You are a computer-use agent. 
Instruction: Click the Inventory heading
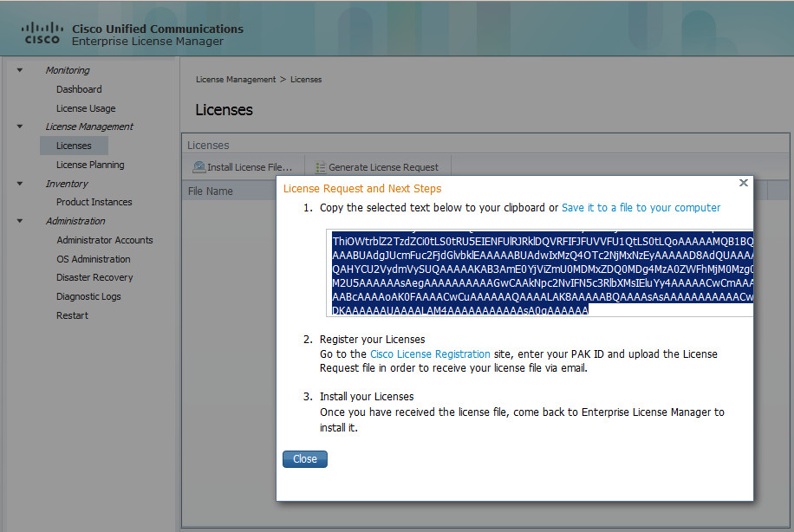click(67, 184)
